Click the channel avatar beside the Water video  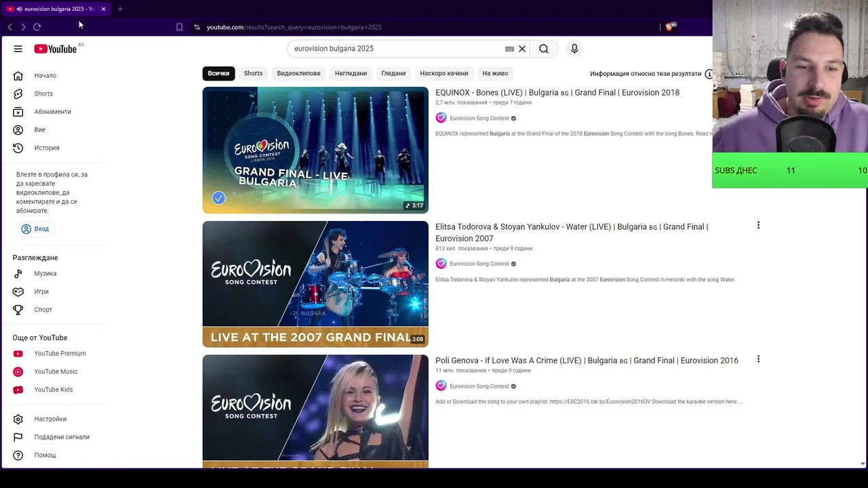click(441, 264)
